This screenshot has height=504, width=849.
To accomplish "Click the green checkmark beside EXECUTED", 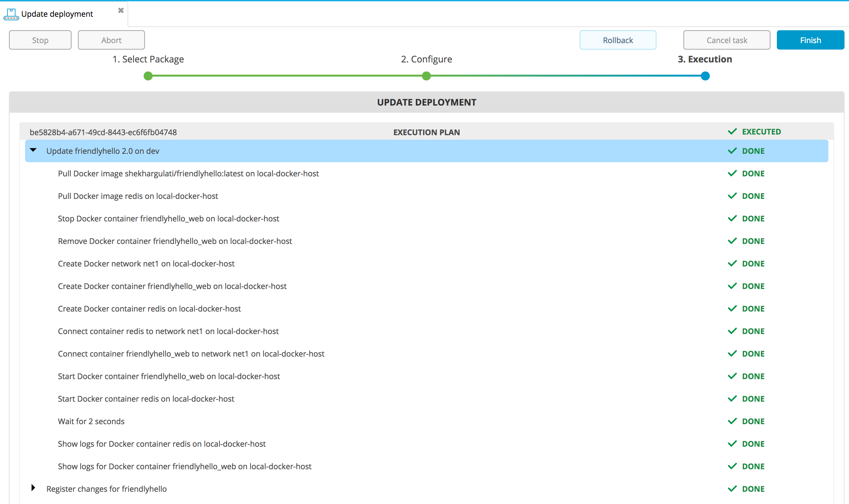I will pos(732,132).
